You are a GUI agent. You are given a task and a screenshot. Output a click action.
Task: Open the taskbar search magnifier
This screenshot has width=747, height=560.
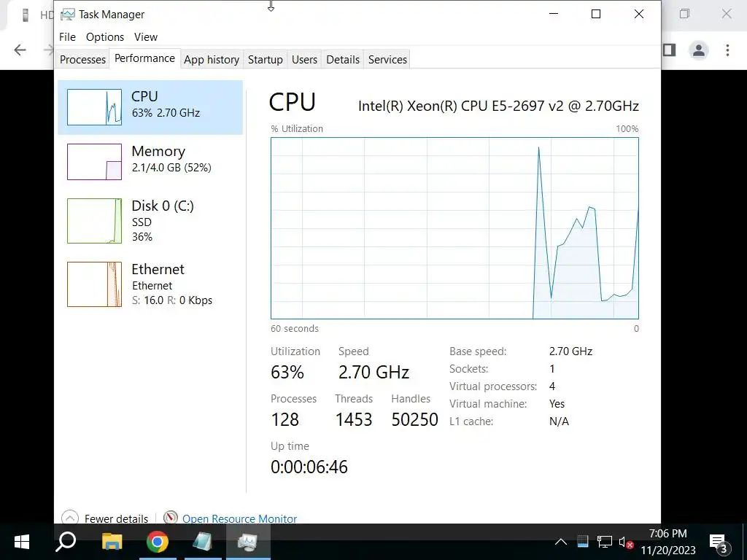tap(66, 542)
